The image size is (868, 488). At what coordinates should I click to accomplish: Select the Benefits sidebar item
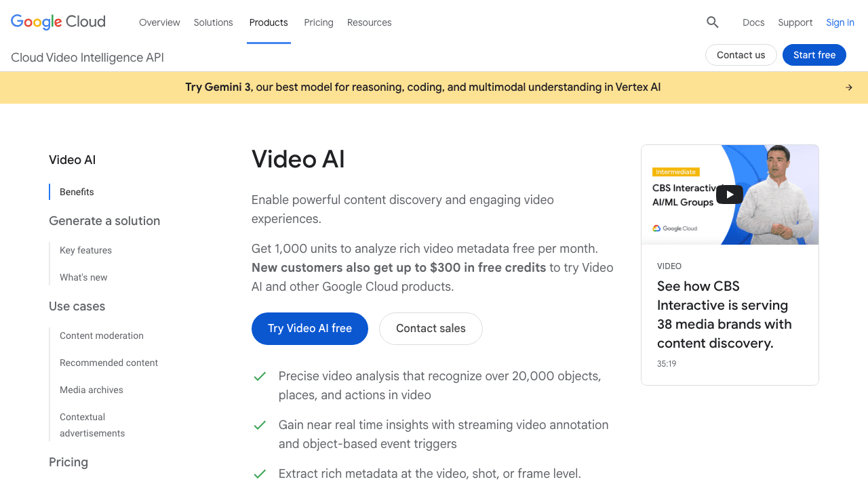(76, 192)
